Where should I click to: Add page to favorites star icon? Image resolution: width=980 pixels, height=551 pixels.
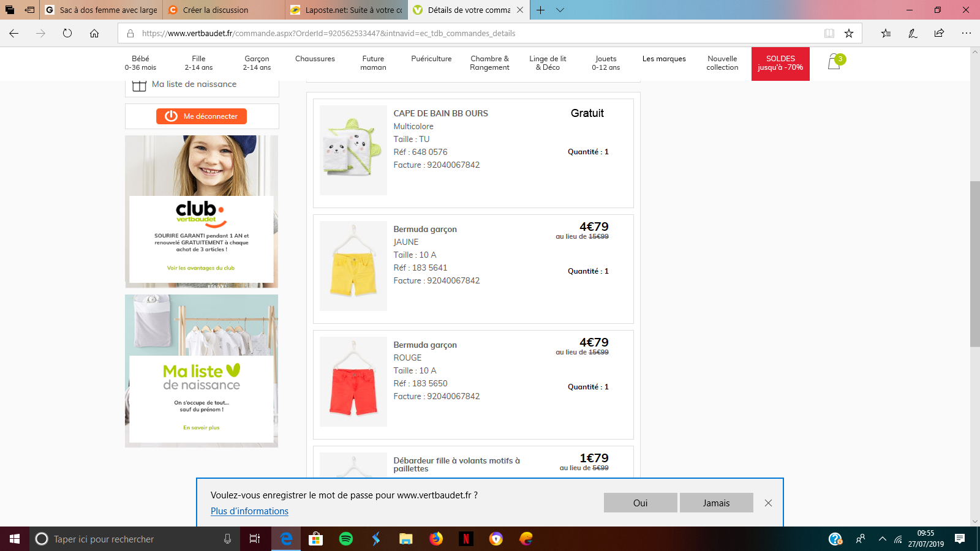point(849,33)
